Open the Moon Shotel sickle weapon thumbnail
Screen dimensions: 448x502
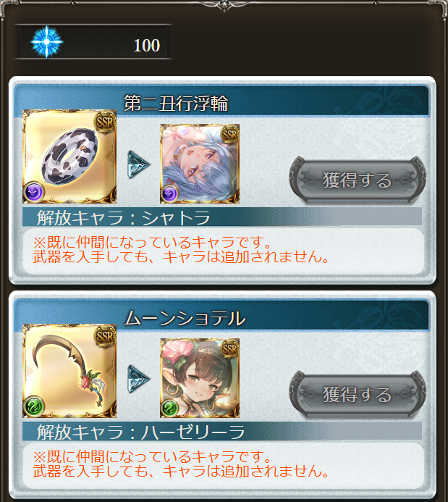point(69,371)
